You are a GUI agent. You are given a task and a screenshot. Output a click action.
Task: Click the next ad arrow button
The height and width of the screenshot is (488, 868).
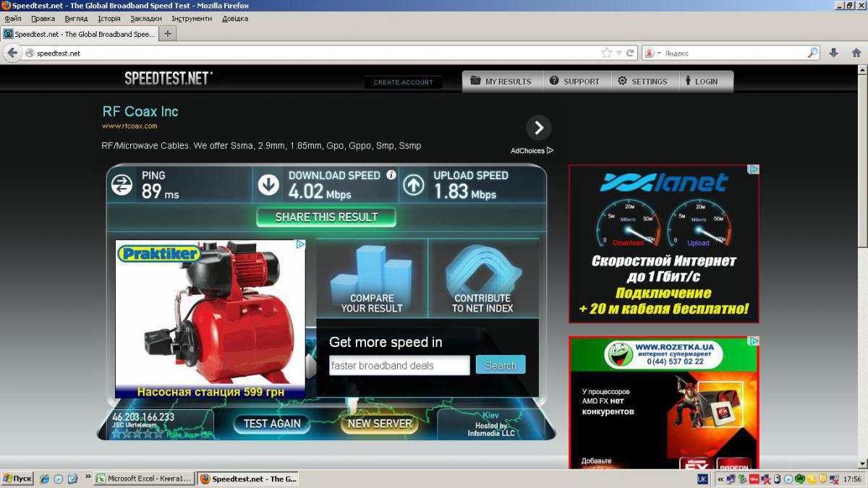click(x=538, y=128)
